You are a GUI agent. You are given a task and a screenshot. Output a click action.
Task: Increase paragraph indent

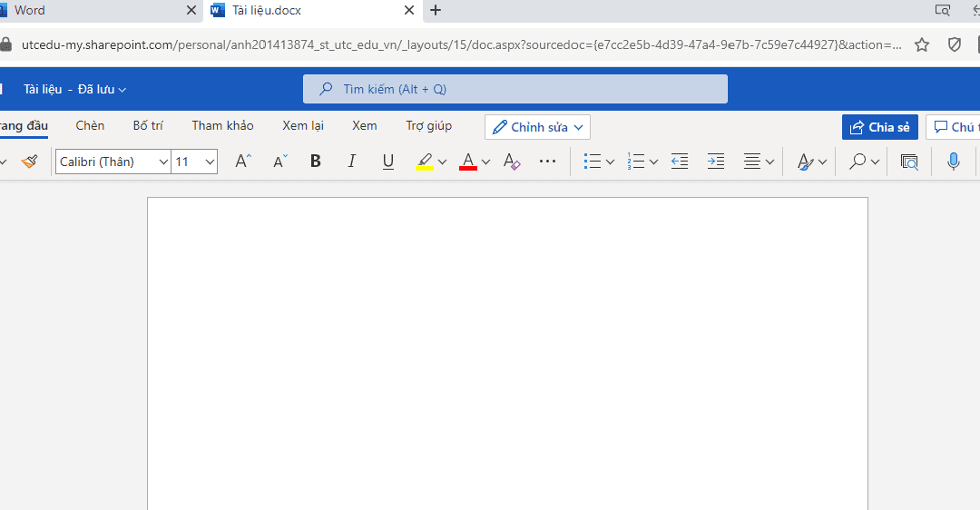716,162
